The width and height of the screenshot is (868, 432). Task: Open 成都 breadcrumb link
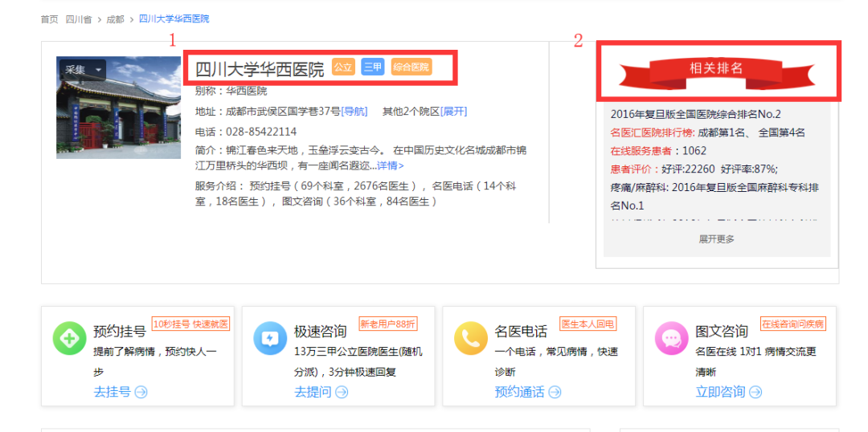[115, 19]
